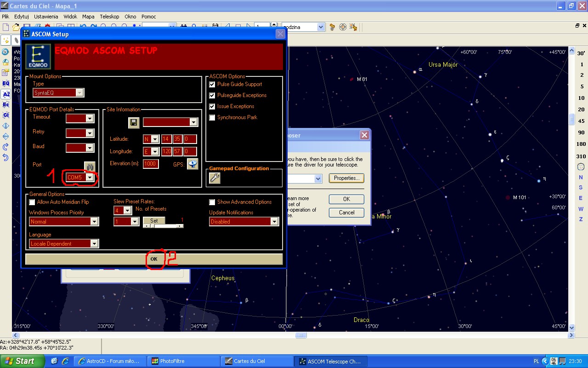This screenshot has width=588, height=368.
Task: Open the Retry dropdown
Action: coord(90,133)
